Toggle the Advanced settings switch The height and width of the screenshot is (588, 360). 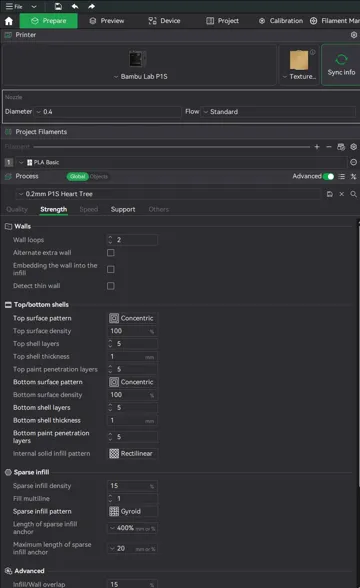coord(328,176)
